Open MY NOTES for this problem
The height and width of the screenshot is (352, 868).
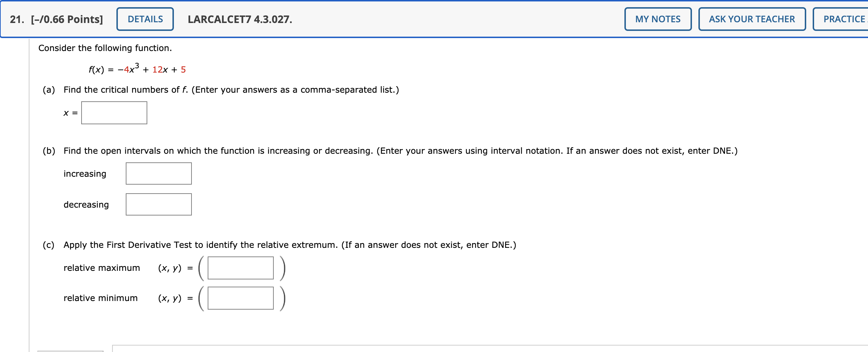coord(657,19)
